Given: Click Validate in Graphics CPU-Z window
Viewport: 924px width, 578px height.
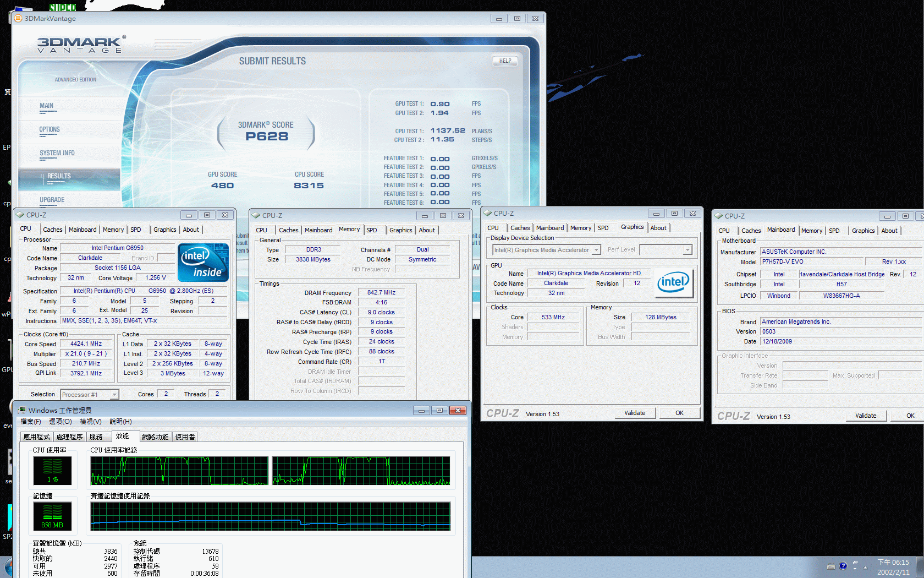Looking at the screenshot, I should tap(635, 413).
